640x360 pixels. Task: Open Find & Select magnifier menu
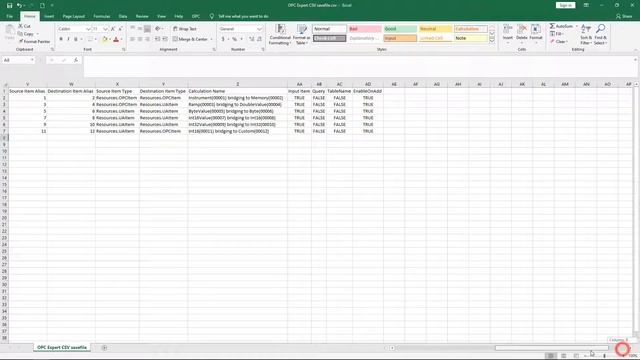pyautogui.click(x=600, y=34)
